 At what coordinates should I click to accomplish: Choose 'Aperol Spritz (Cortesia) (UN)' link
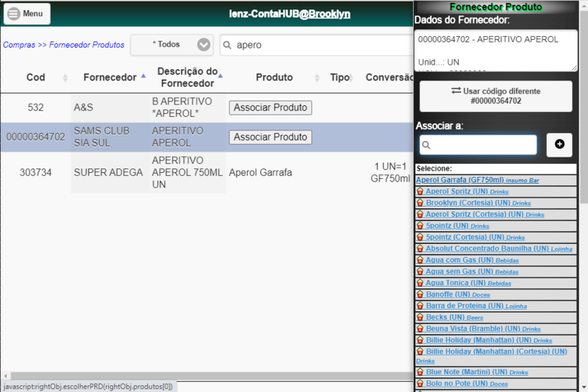485,215
